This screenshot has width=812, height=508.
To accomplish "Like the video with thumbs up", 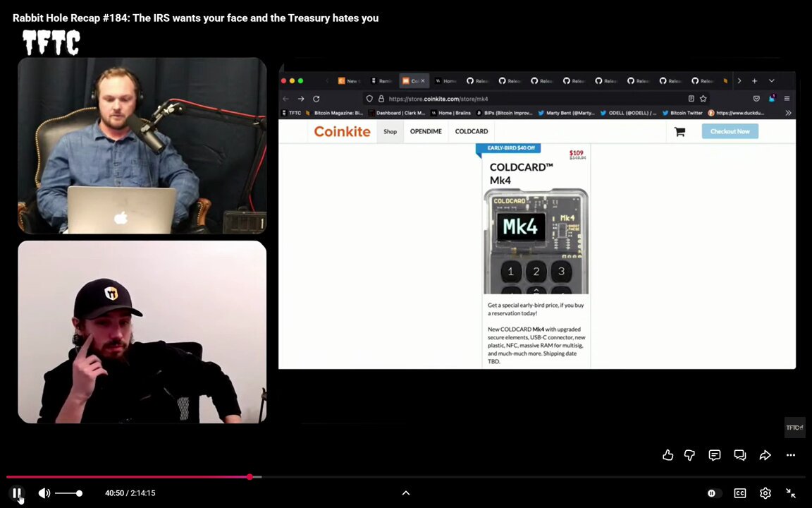I will [x=668, y=455].
